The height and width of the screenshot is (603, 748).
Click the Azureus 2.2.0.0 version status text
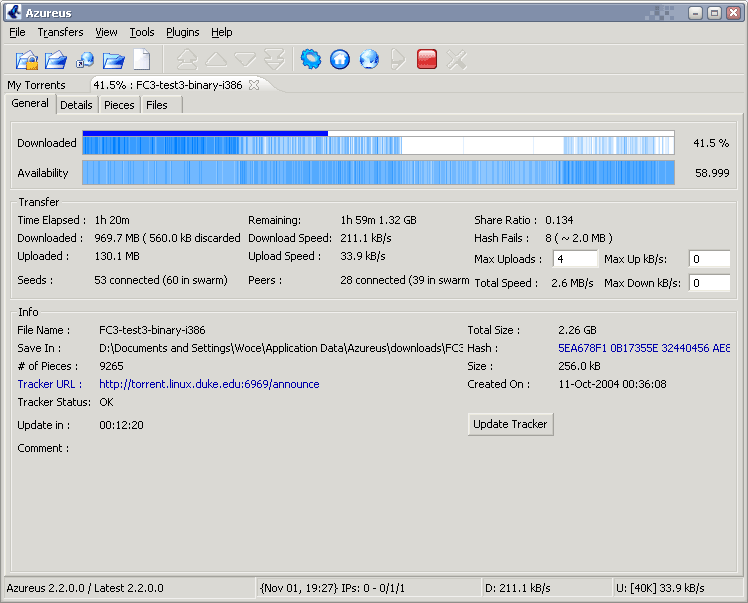(85, 588)
